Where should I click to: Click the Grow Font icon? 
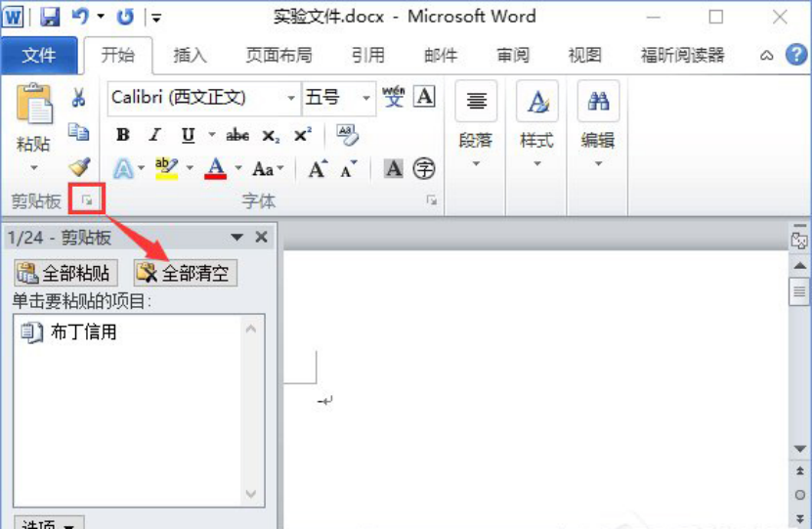317,169
